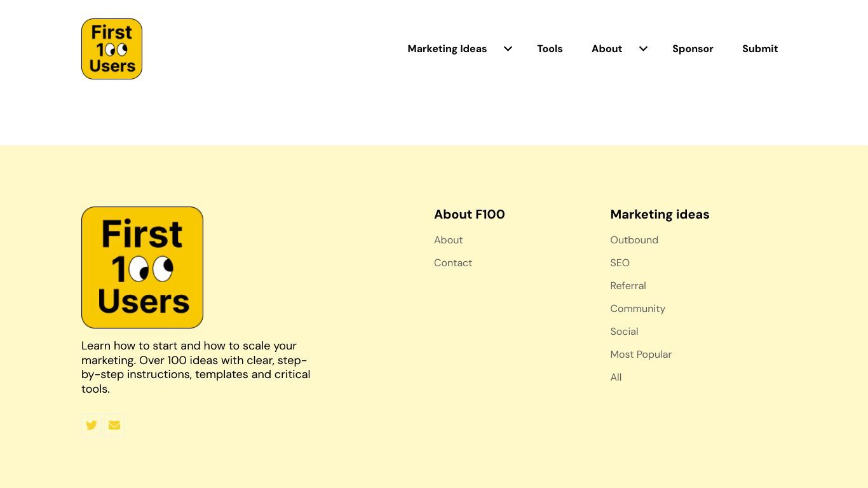The height and width of the screenshot is (488, 868).
Task: Open the Referral marketing ideas link
Action: coord(628,286)
